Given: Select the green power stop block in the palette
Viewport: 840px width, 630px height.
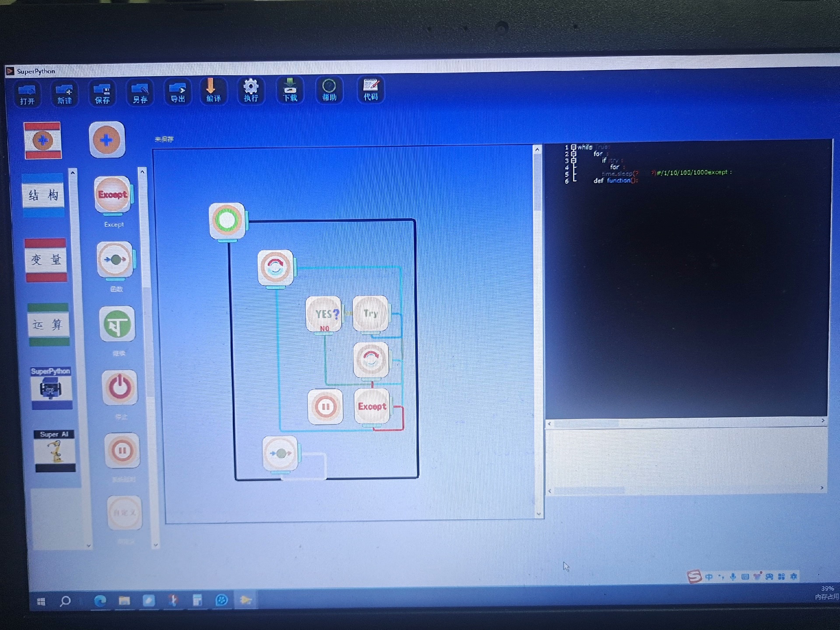Looking at the screenshot, I should (x=120, y=388).
